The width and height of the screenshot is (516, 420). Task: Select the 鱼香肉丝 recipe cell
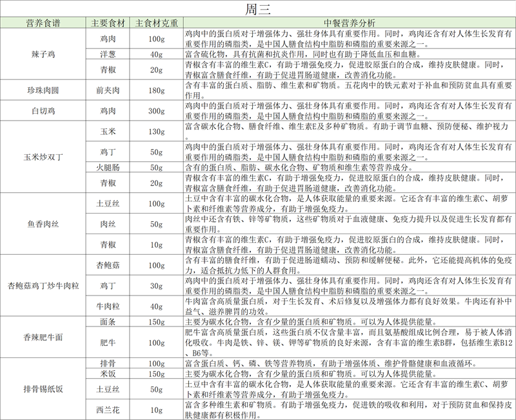43,224
